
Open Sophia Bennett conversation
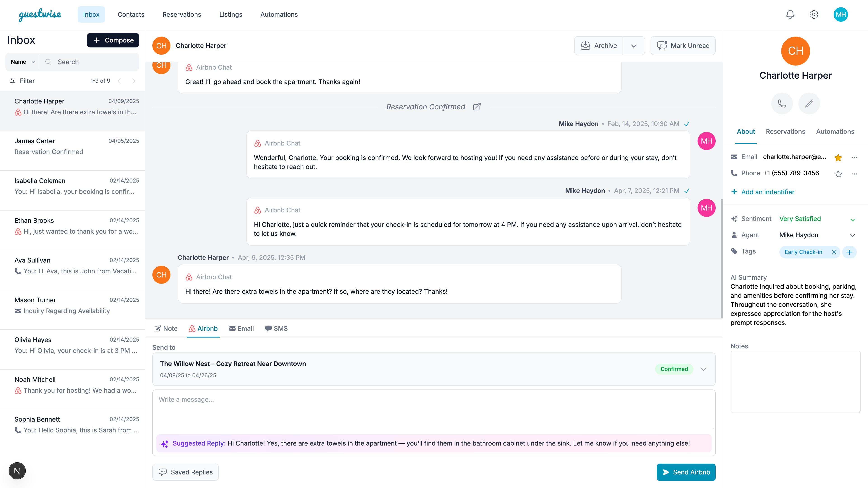72,429
